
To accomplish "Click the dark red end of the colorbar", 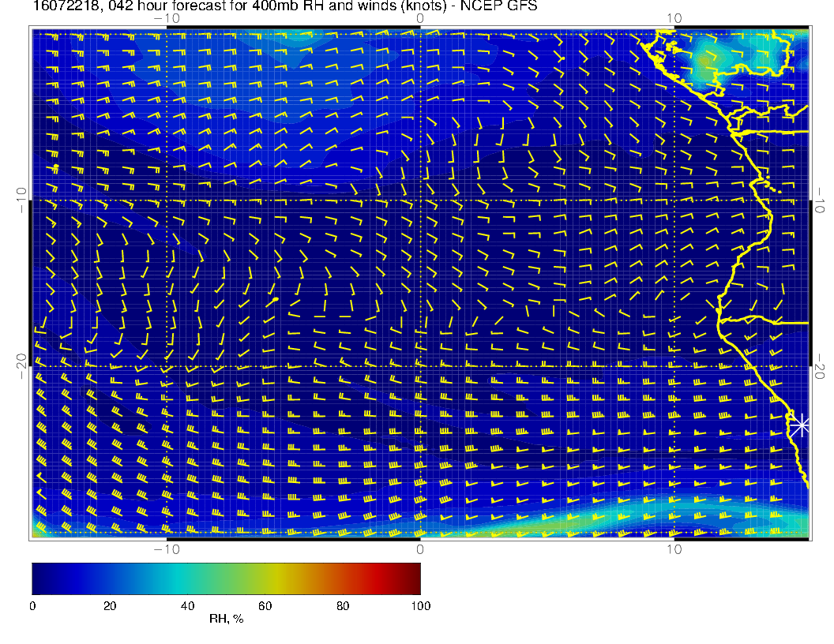I will click(x=414, y=578).
